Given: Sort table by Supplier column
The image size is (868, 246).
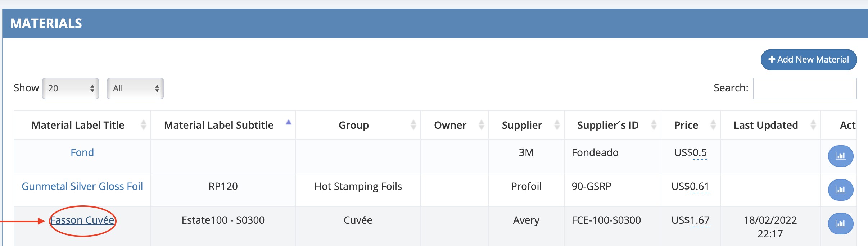Looking at the screenshot, I should 557,125.
